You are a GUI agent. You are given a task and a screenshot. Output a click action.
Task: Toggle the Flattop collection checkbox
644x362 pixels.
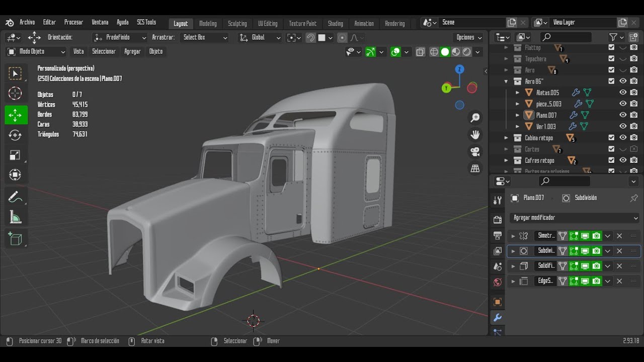611,47
